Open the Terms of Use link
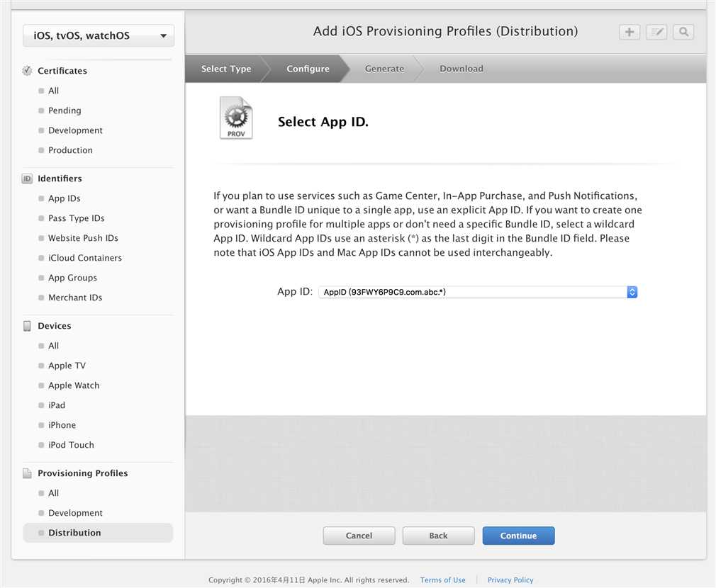 [x=443, y=579]
